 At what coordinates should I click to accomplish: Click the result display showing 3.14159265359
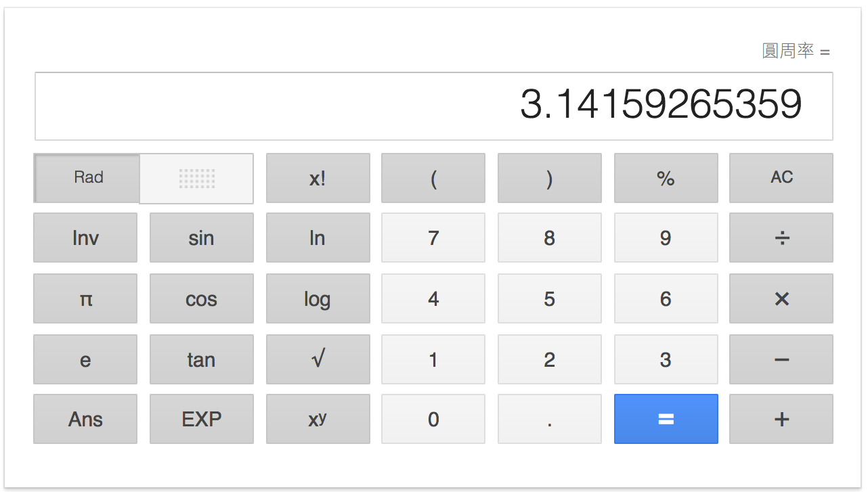(x=433, y=106)
